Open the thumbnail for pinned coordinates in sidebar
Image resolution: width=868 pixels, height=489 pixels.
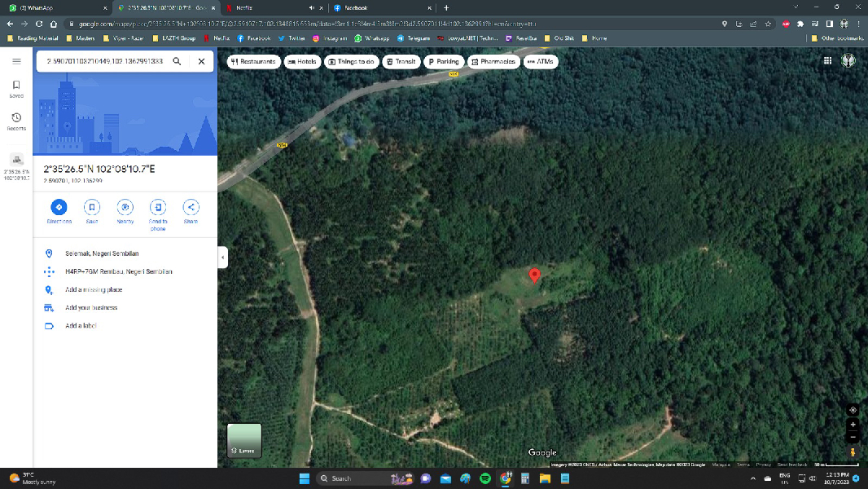tap(16, 167)
